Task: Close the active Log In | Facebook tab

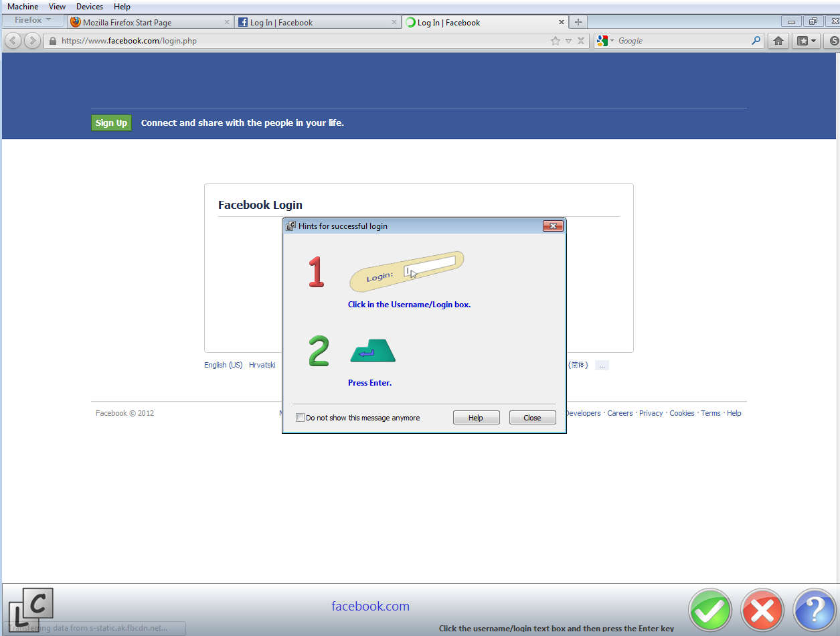Action: pos(562,22)
